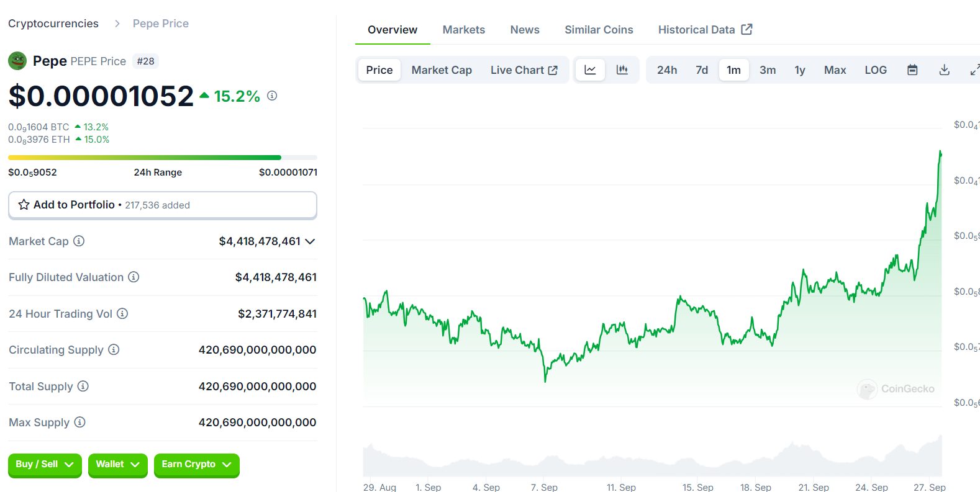Show Total Supply info icon
Viewport: 980px width, 492px height.
(x=83, y=386)
